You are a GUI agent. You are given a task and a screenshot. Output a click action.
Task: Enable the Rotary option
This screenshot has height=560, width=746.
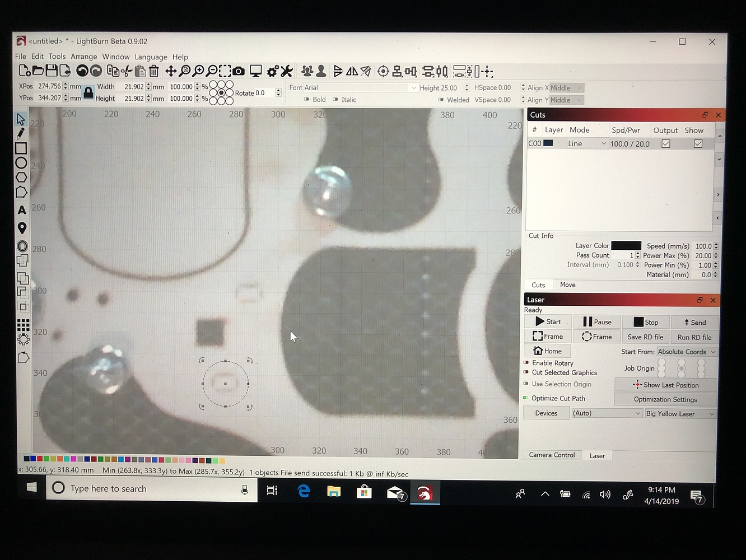pyautogui.click(x=526, y=363)
